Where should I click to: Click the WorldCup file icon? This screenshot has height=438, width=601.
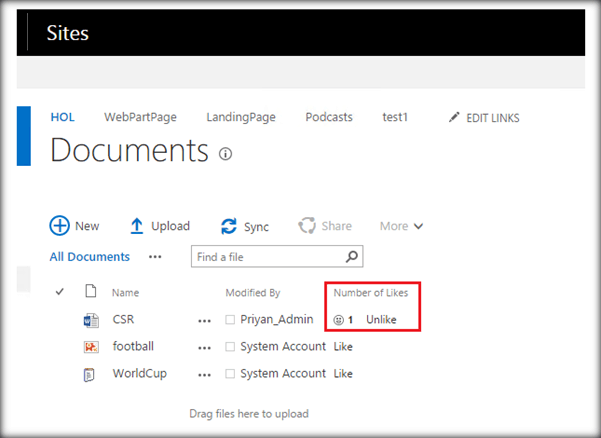tap(91, 374)
